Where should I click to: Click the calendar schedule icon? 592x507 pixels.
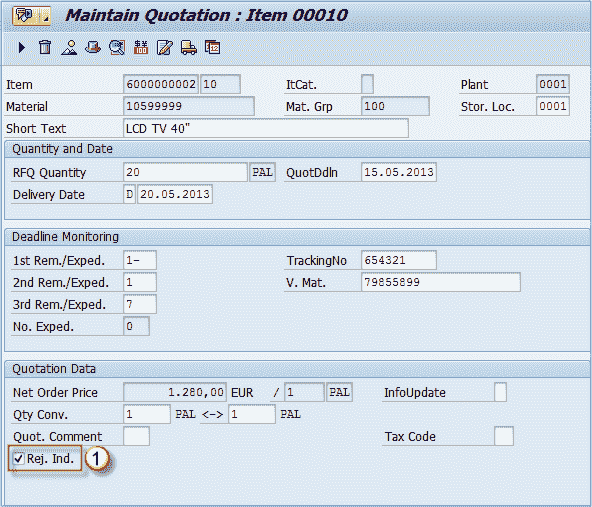[213, 48]
